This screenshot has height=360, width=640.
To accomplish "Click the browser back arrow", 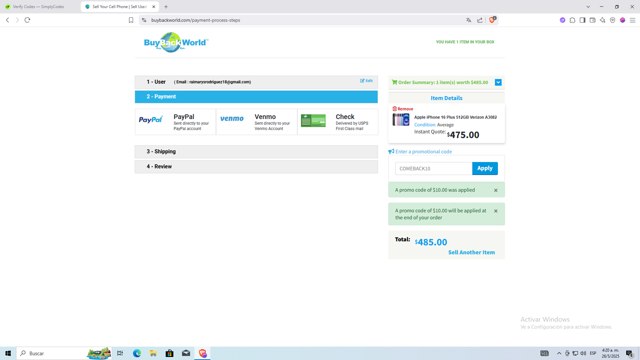I will coord(7,20).
